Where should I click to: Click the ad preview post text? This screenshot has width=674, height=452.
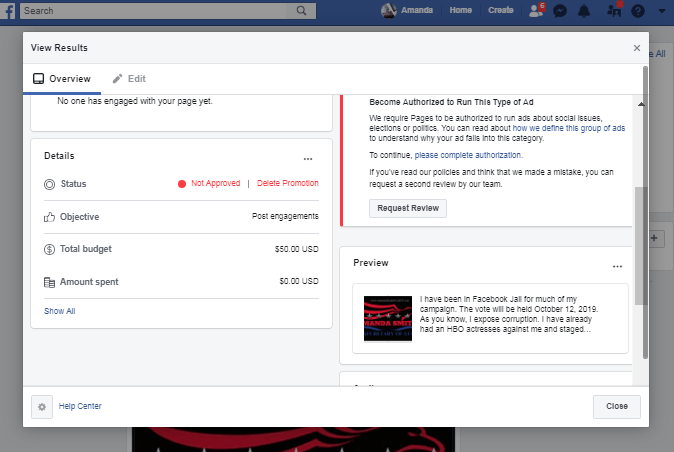click(509, 314)
